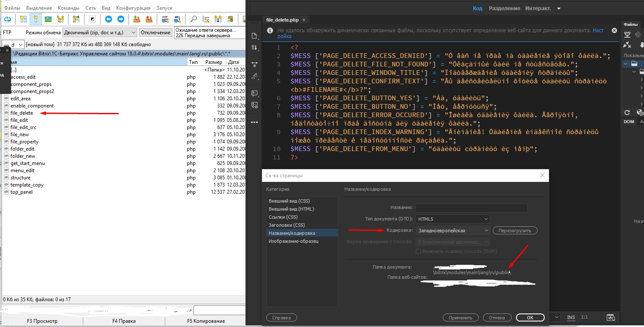Click the thumbnail view picture icon
The width and height of the screenshot is (644, 327).
(48, 19)
